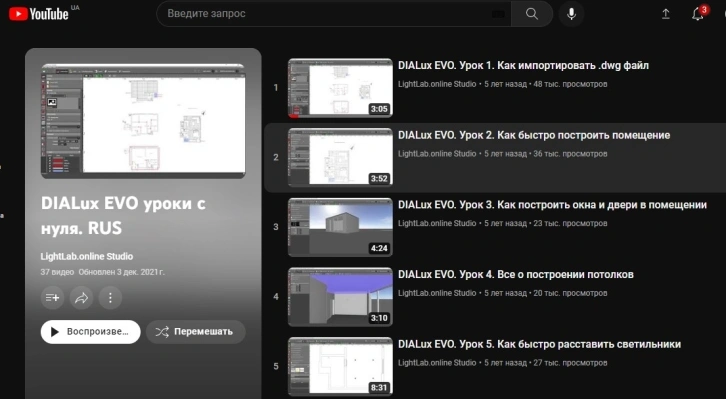Viewport: 726px width, 399px height.
Task: Click '27 тыс. просмотров' text
Action: pos(570,362)
